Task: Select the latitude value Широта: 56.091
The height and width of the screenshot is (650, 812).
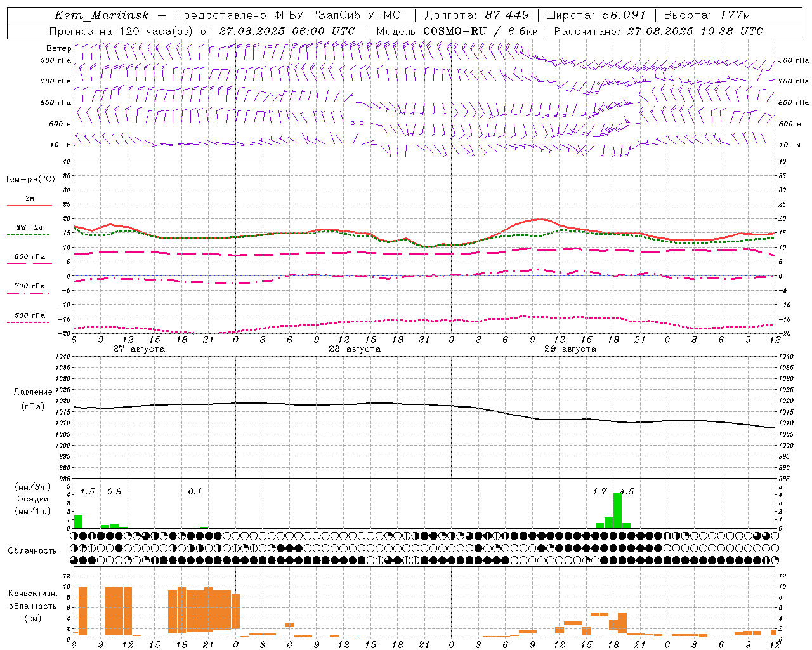Action: (x=596, y=16)
